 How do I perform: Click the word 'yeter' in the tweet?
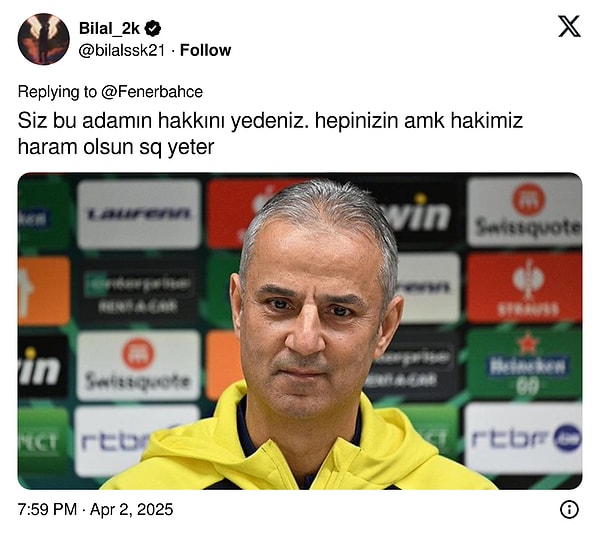click(191, 147)
